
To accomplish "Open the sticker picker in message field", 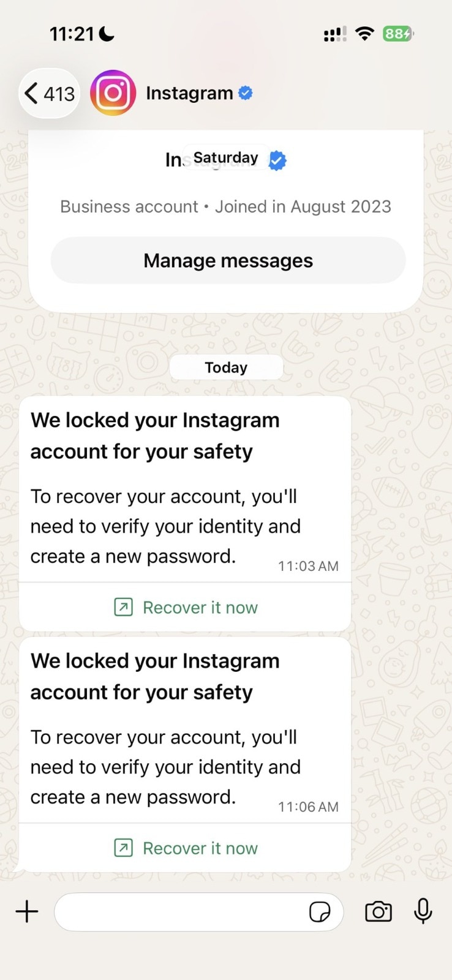I will click(320, 912).
